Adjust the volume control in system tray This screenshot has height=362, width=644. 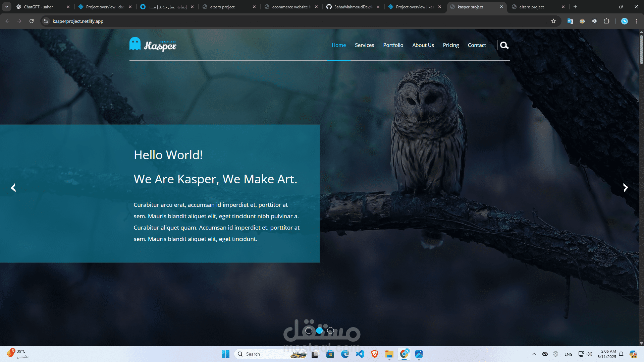click(590, 354)
